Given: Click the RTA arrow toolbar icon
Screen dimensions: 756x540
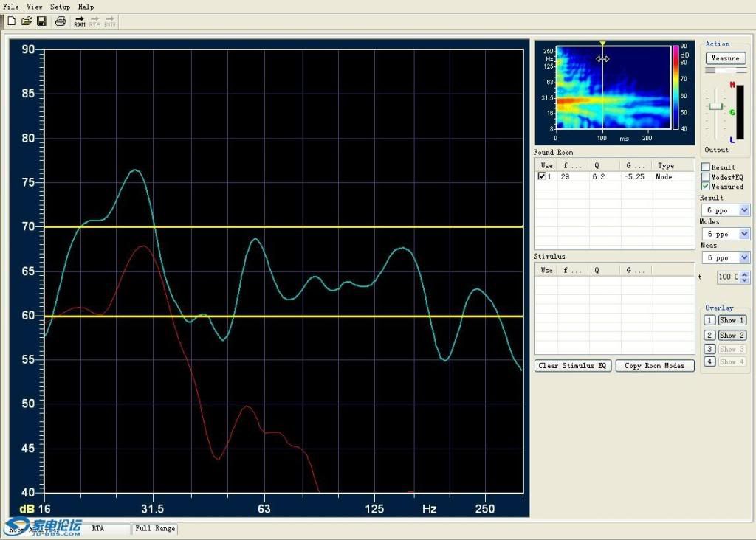Looking at the screenshot, I should [x=94, y=21].
